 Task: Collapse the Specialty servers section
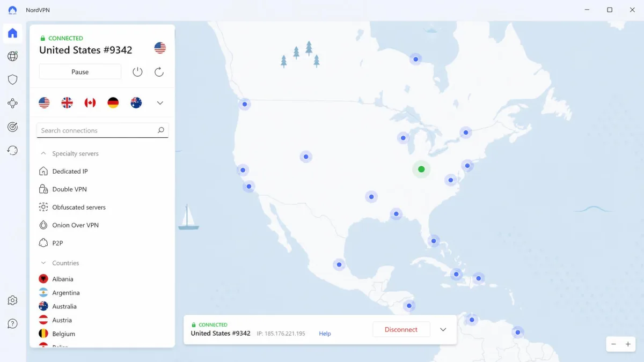point(43,153)
